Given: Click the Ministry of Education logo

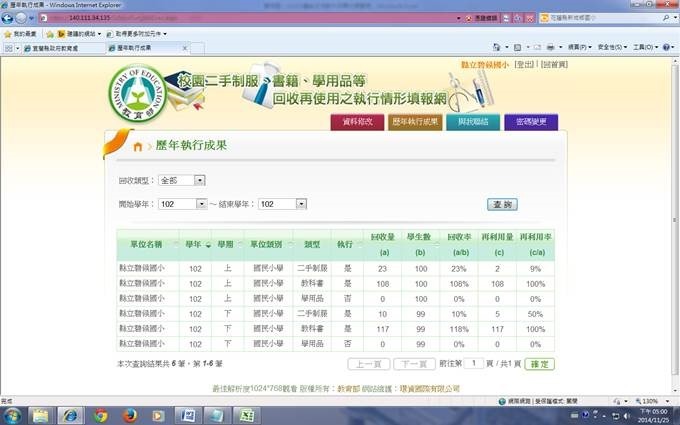Looking at the screenshot, I should pos(138,94).
